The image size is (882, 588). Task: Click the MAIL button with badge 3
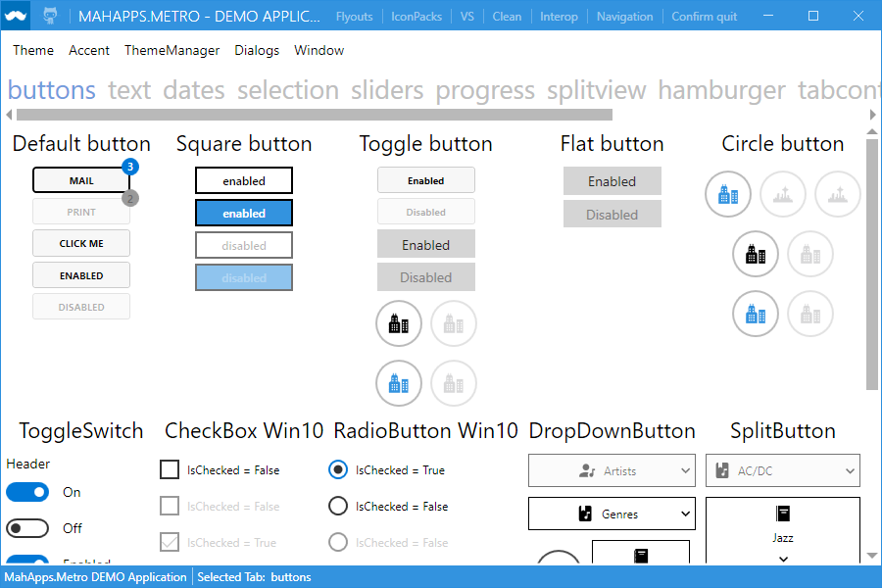point(81,179)
